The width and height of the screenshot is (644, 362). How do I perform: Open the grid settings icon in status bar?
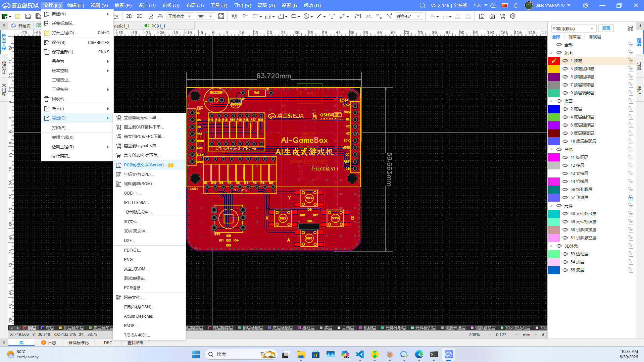[x=544, y=334]
